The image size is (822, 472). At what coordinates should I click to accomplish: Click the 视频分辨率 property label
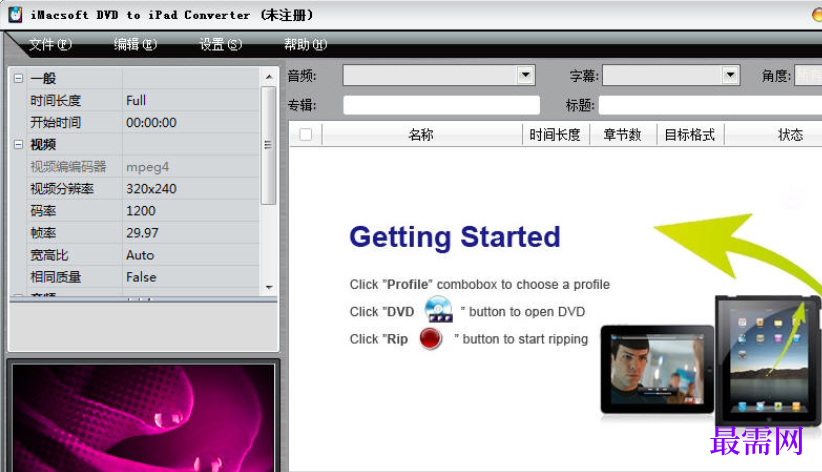click(x=62, y=189)
